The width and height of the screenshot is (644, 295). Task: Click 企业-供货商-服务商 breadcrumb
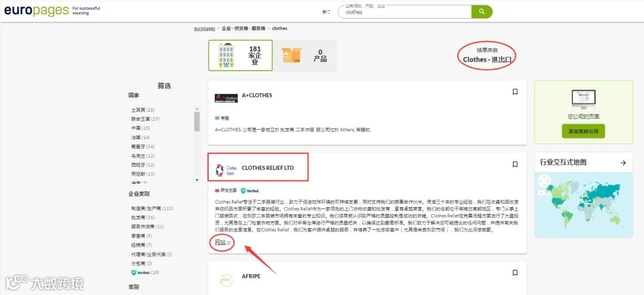click(x=243, y=29)
